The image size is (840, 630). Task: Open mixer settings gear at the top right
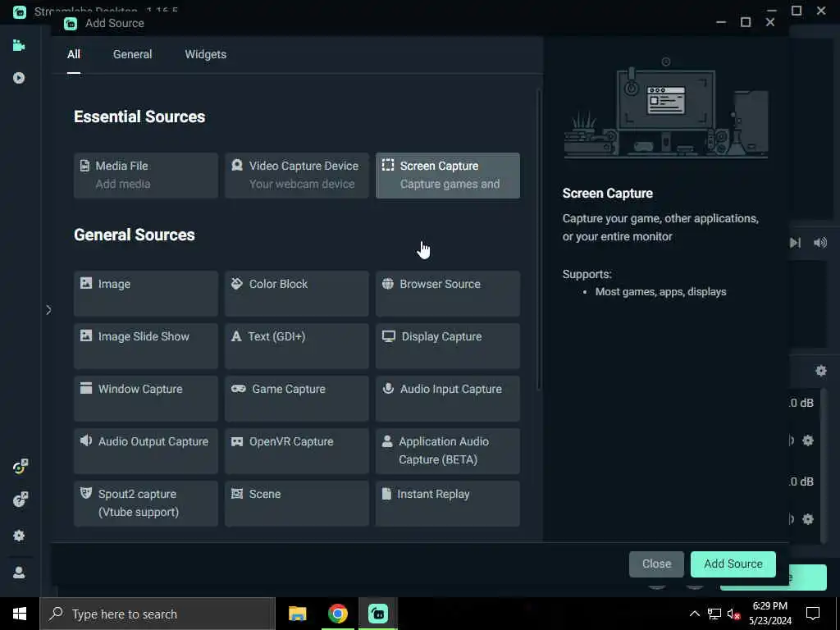820,371
